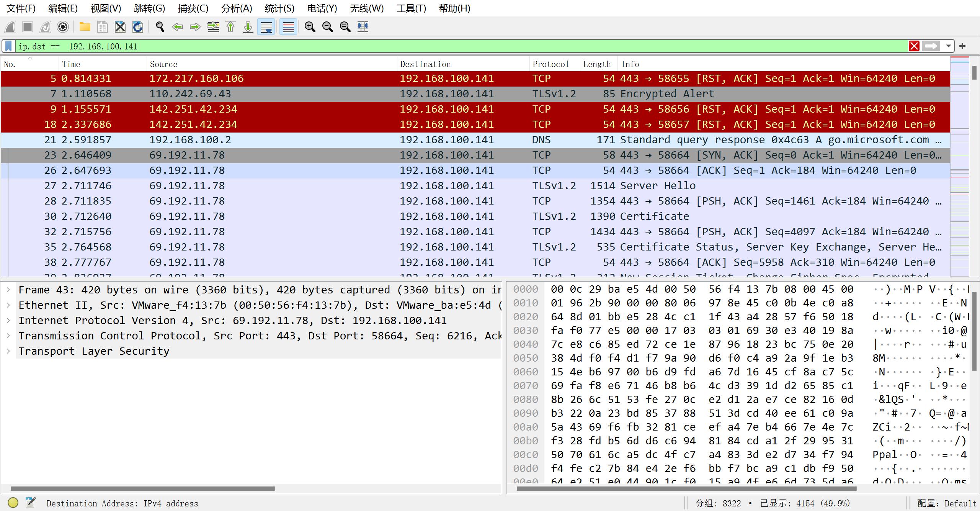This screenshot has width=980, height=511.
Task: Close the capture file icon
Action: pos(120,27)
